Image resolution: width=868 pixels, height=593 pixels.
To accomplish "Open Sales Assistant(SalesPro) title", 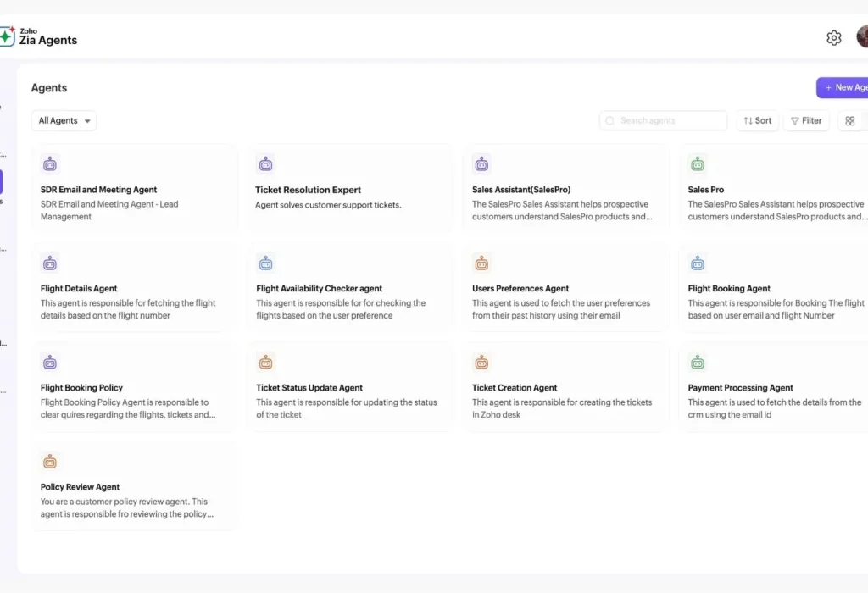I will pyautogui.click(x=521, y=189).
